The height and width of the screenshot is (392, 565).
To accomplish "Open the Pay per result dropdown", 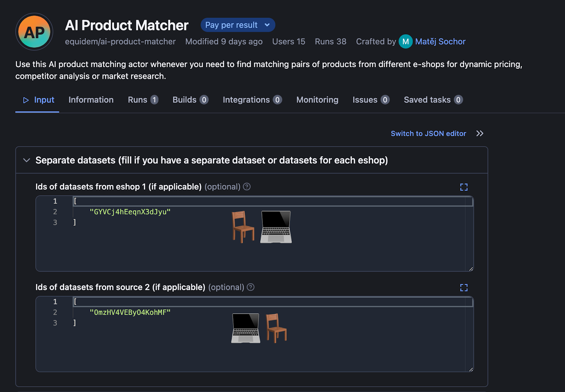I will click(x=238, y=25).
